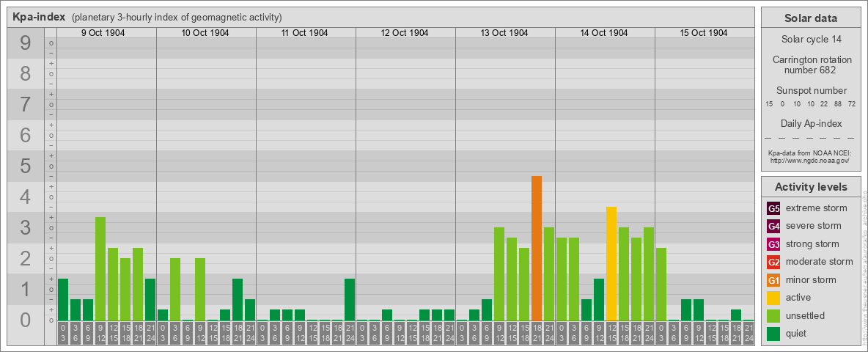Click the sunspot value 22
The height and width of the screenshot is (352, 868).
[x=824, y=104]
